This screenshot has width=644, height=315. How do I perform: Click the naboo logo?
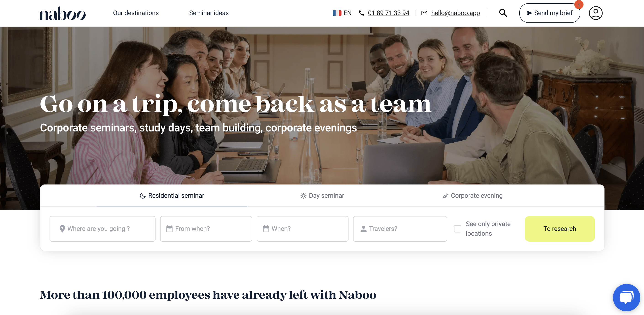click(x=63, y=13)
